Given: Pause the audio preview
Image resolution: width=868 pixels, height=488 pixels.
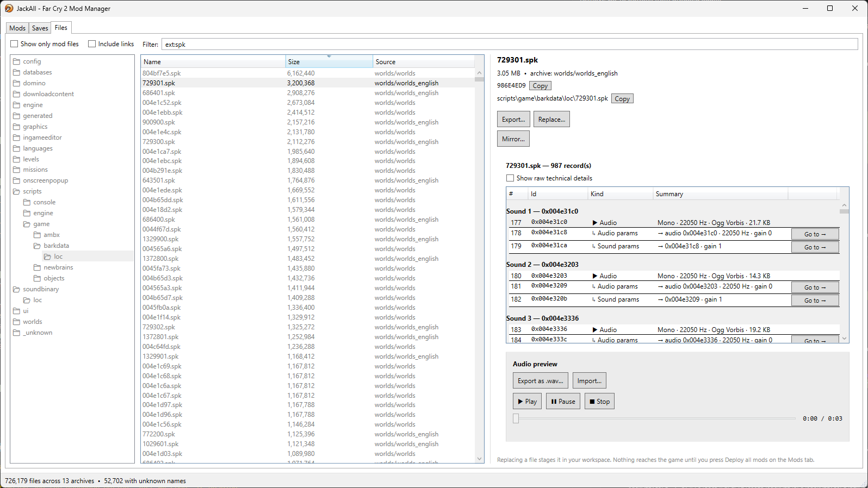Looking at the screenshot, I should (563, 402).
